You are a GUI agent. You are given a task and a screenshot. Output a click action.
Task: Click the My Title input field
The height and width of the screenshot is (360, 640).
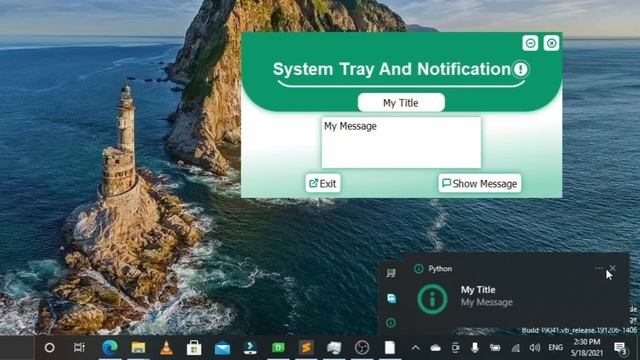pyautogui.click(x=401, y=102)
